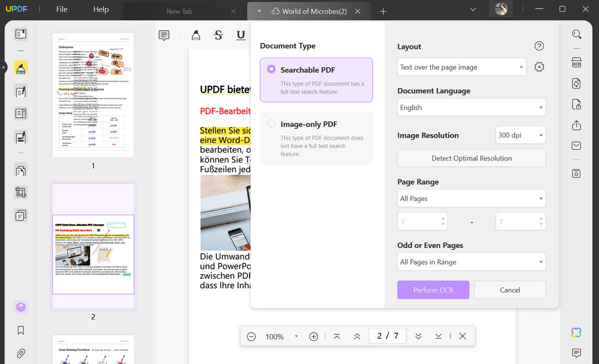Click the page range end field

(521, 221)
